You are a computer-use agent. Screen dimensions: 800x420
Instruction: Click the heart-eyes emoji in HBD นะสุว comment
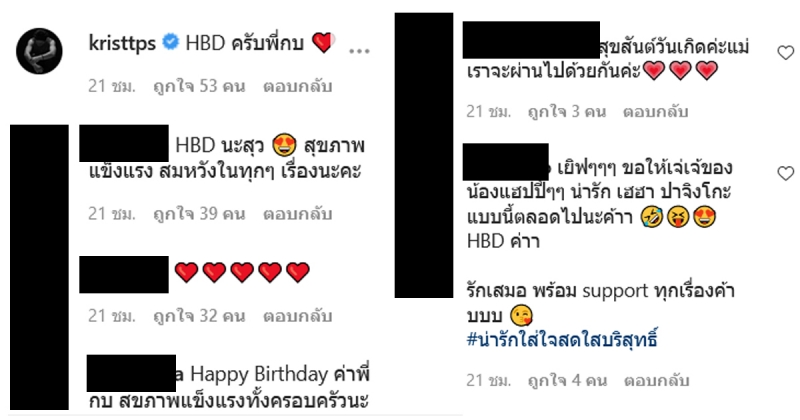pos(284,145)
